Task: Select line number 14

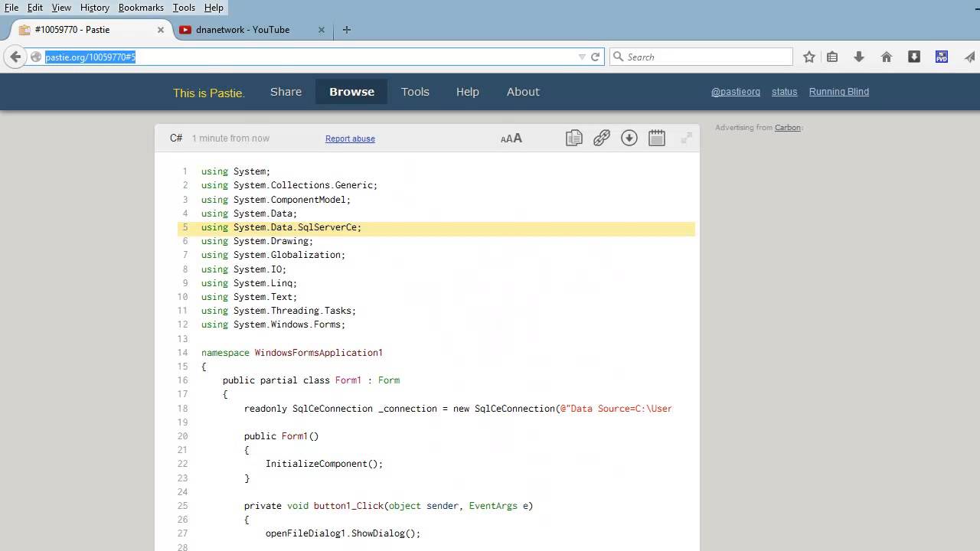Action: tap(182, 353)
